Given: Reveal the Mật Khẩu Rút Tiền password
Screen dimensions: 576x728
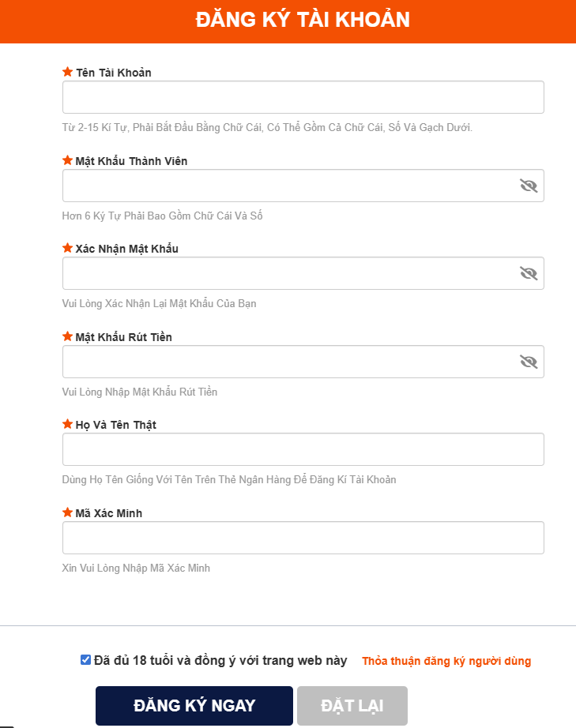Looking at the screenshot, I should 528,362.
